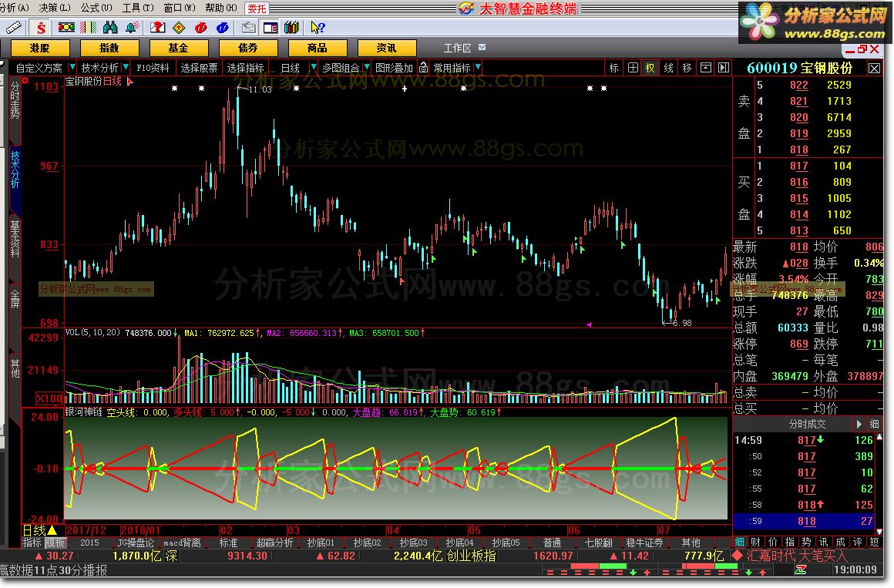Image resolution: width=894 pixels, height=588 pixels.
Task: Click the play arrow beside 分时成交
Action: [x=859, y=425]
